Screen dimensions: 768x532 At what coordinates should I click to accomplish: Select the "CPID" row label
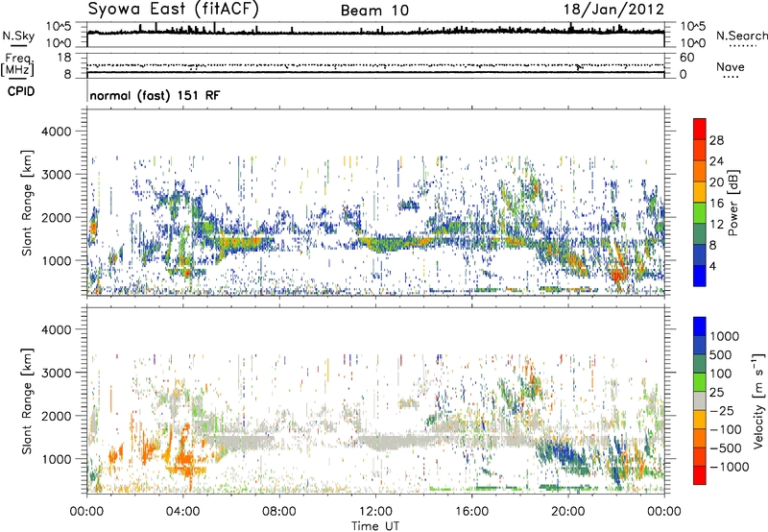[21, 91]
